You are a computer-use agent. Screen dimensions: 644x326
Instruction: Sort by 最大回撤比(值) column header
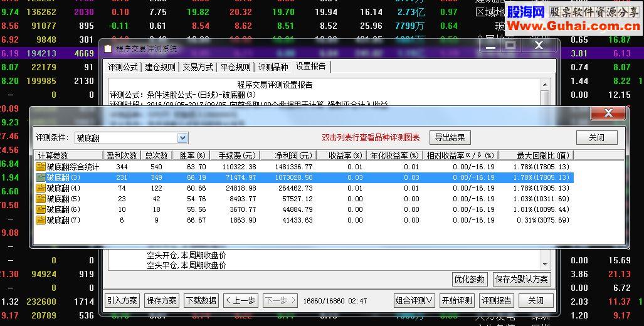(536, 155)
